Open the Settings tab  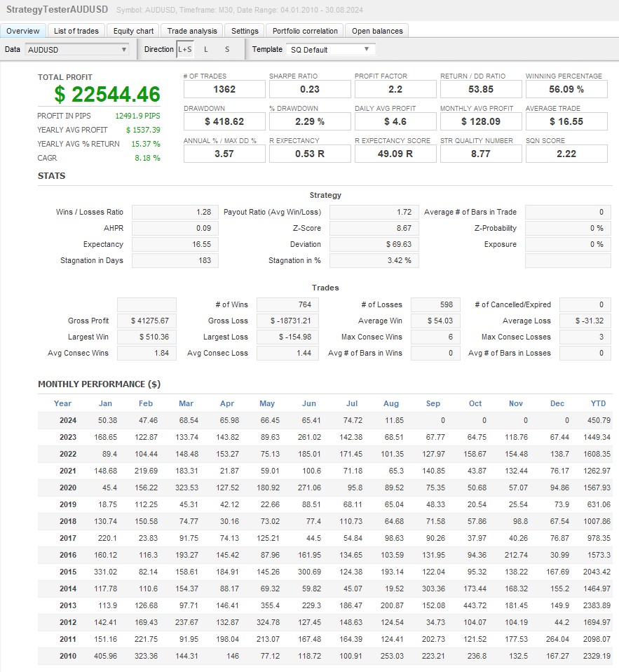coord(245,31)
